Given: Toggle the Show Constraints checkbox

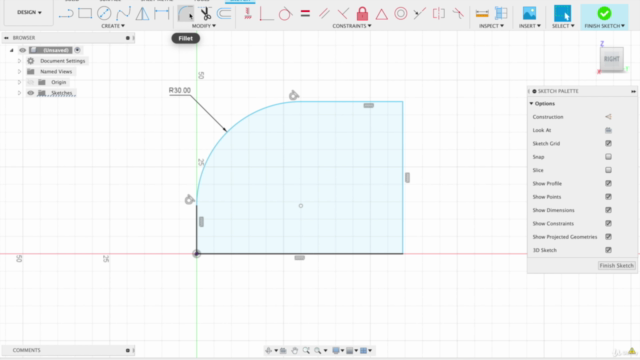Looking at the screenshot, I should point(608,223).
